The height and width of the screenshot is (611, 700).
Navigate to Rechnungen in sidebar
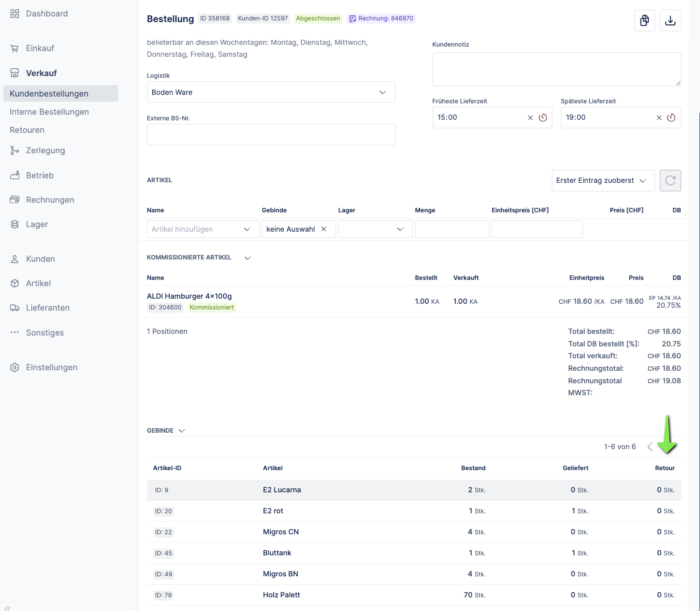[50, 200]
